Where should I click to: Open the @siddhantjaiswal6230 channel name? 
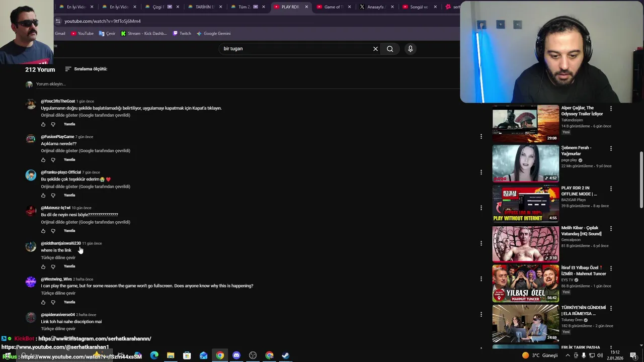(61, 243)
